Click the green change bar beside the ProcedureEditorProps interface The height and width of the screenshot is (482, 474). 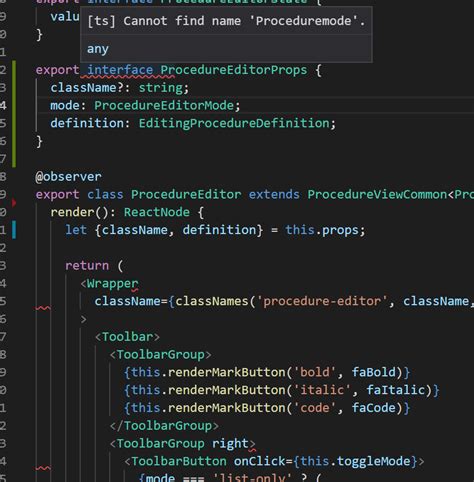(14, 114)
